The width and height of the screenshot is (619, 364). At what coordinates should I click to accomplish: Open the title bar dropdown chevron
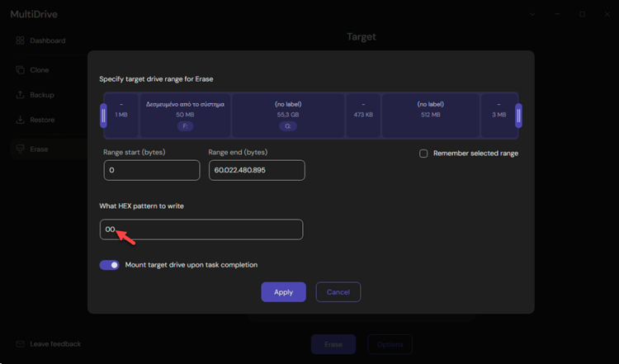pyautogui.click(x=532, y=14)
